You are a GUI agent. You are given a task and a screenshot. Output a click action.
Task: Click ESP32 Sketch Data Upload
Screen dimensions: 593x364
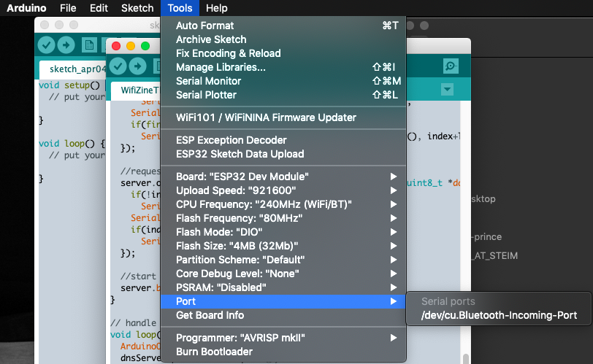240,154
